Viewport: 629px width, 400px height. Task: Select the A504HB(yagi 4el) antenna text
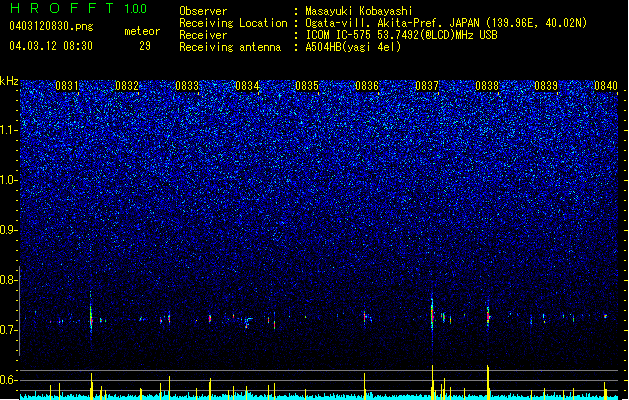click(353, 47)
